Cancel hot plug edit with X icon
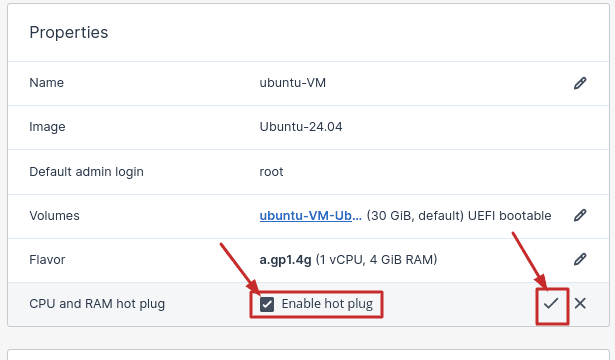 click(x=580, y=303)
